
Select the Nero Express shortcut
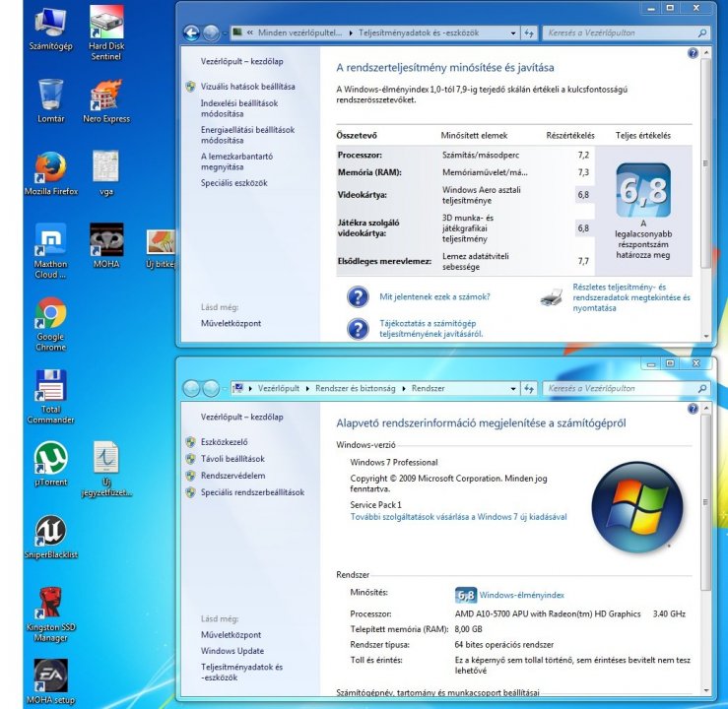[x=106, y=100]
